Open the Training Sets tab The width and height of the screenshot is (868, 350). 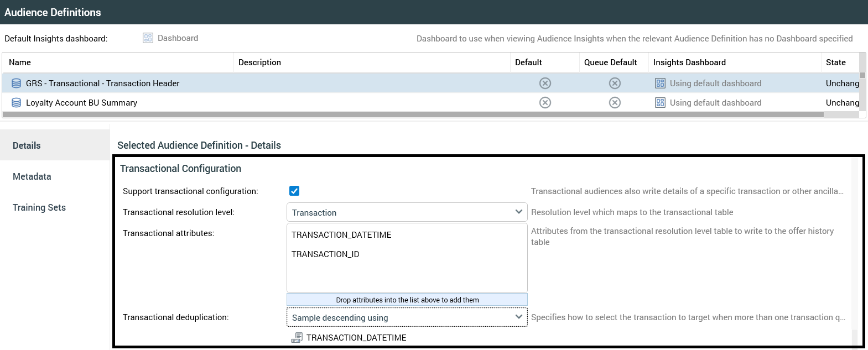pos(39,207)
